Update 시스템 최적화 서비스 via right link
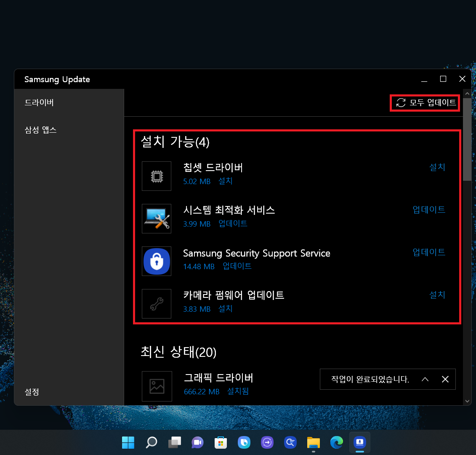 [429, 210]
